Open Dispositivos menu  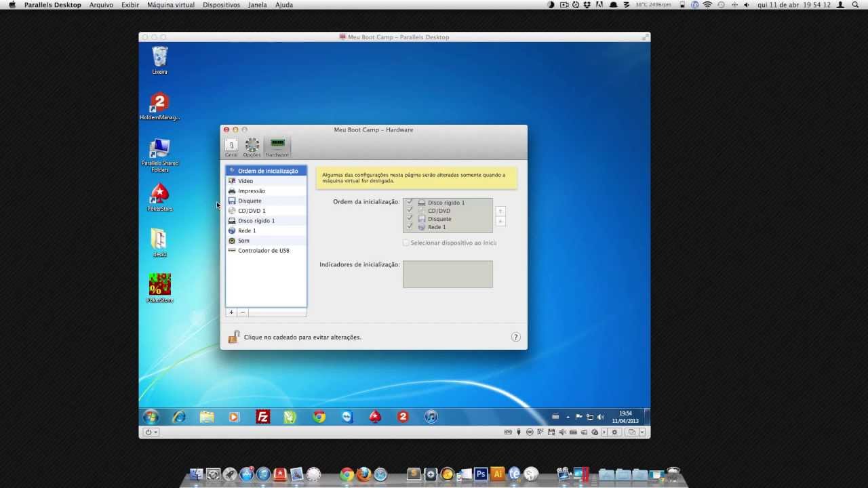coord(221,5)
